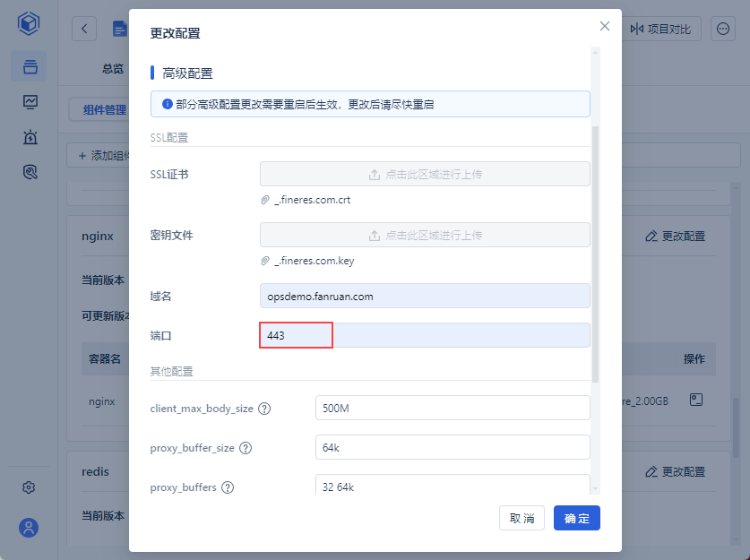The height and width of the screenshot is (560, 750).
Task: Focus the proxy_buffer_size field
Action: pyautogui.click(x=453, y=447)
